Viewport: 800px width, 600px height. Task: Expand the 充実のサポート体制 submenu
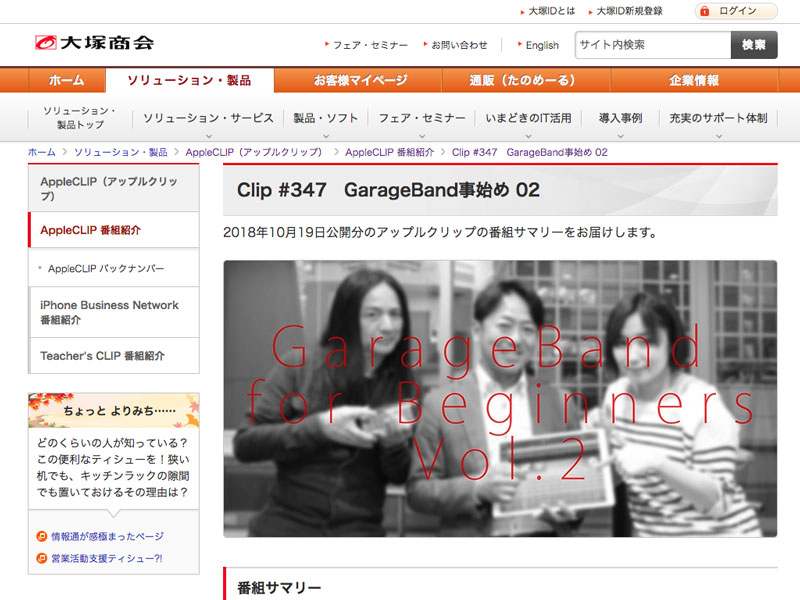tap(718, 118)
